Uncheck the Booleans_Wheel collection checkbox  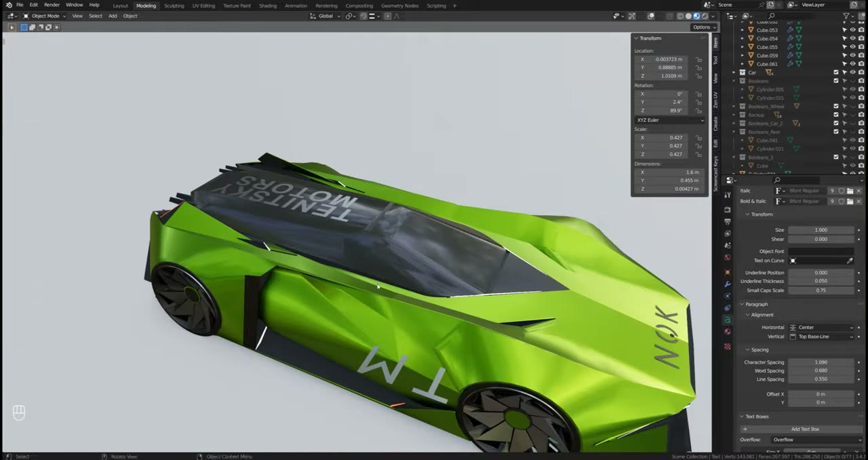pos(836,107)
